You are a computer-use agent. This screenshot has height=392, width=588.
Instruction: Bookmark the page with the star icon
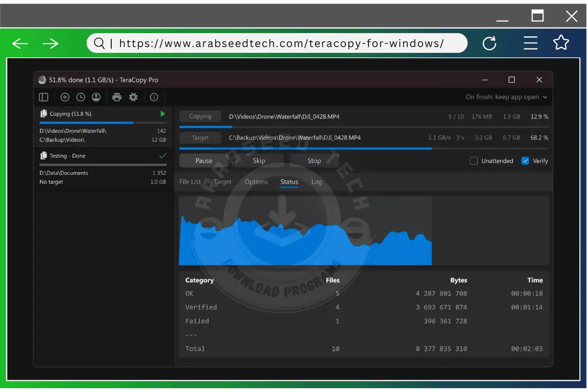coord(561,43)
